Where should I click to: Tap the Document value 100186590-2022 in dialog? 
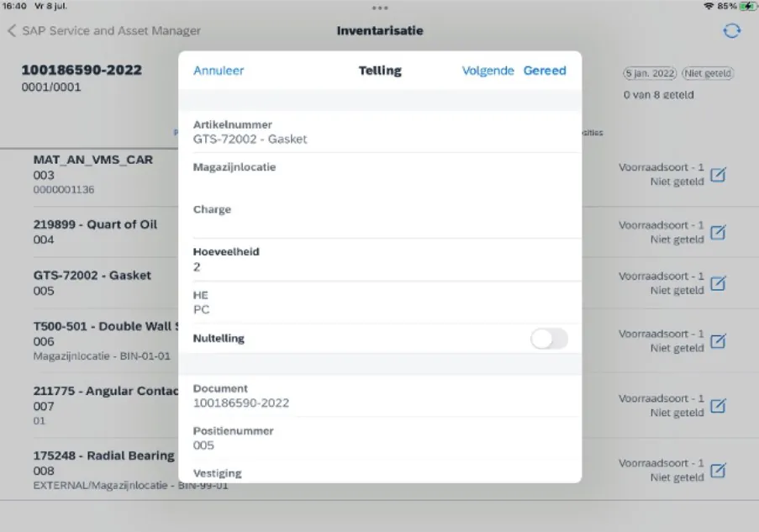pos(241,403)
